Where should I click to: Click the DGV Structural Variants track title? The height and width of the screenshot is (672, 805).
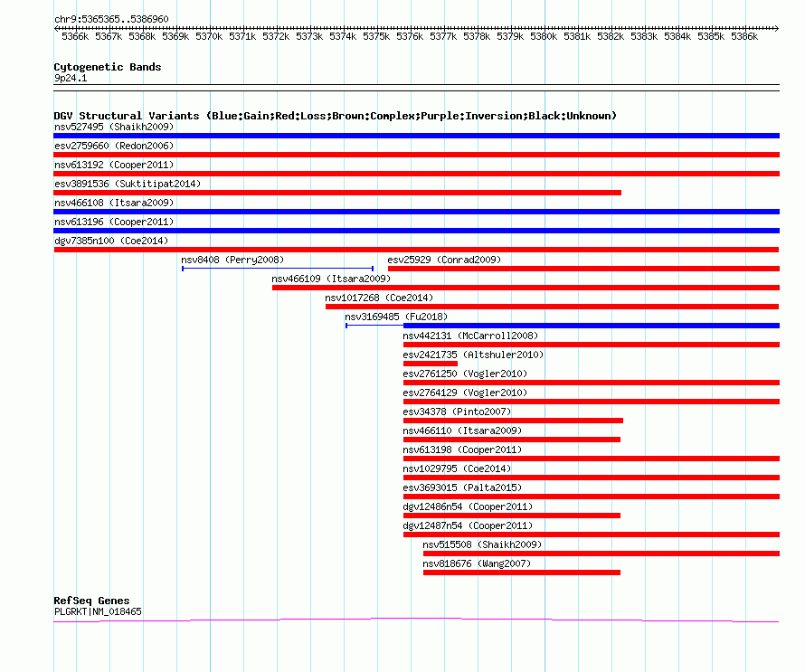335,116
